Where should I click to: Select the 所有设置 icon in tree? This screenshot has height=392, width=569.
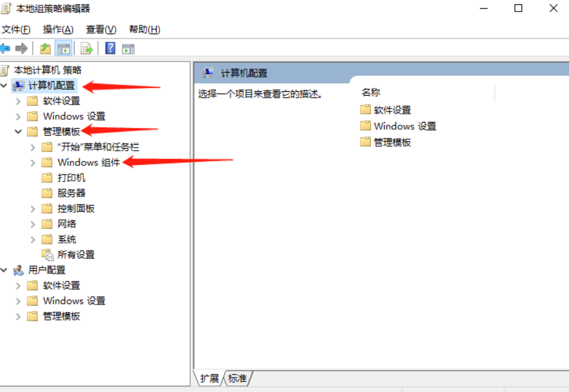(48, 255)
